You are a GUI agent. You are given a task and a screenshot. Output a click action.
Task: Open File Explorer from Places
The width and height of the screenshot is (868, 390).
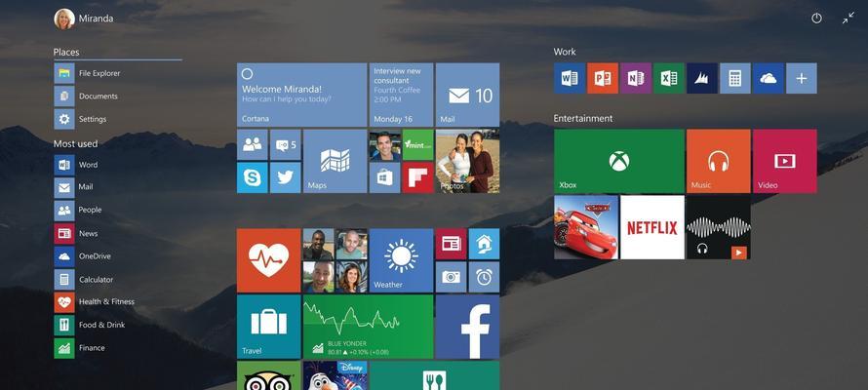(x=88, y=73)
